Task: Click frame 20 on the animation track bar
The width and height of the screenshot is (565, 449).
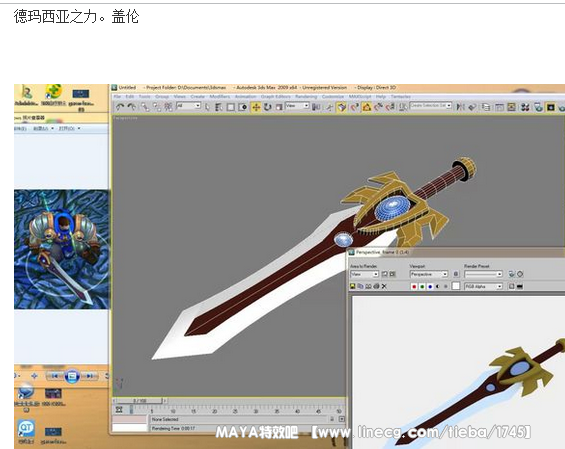Action: [x=214, y=410]
